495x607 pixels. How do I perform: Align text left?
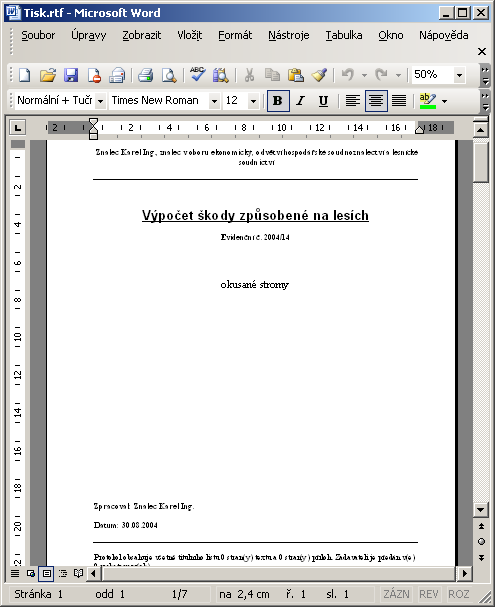(x=353, y=101)
